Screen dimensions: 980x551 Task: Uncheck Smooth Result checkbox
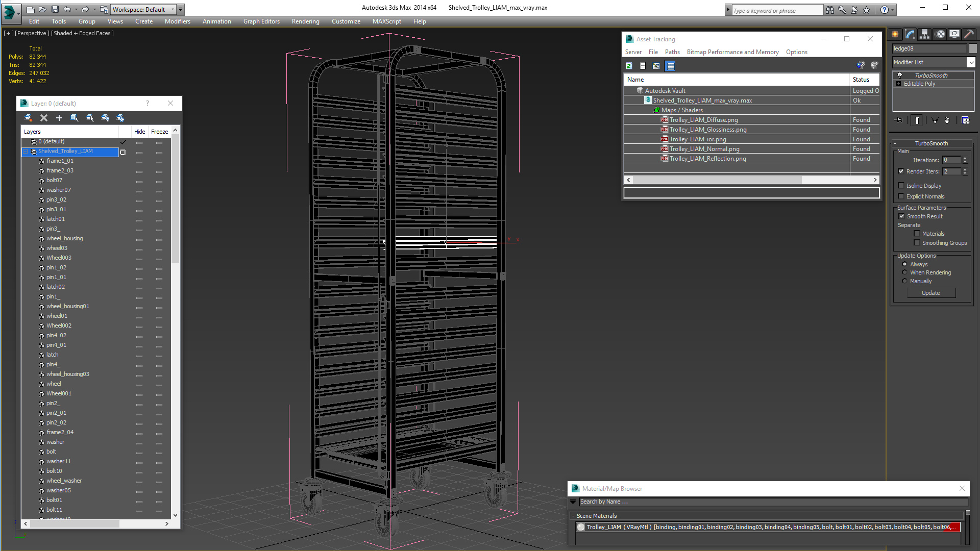click(x=901, y=216)
